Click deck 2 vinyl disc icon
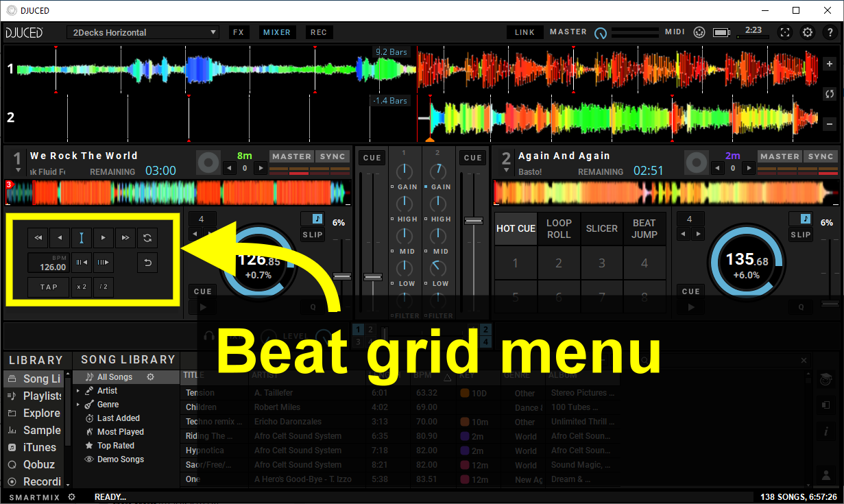 click(x=696, y=162)
